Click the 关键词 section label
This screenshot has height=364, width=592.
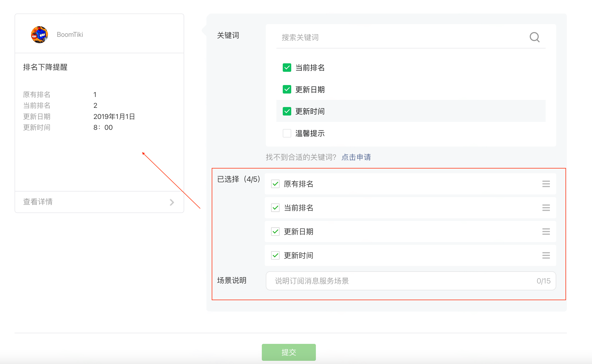228,35
